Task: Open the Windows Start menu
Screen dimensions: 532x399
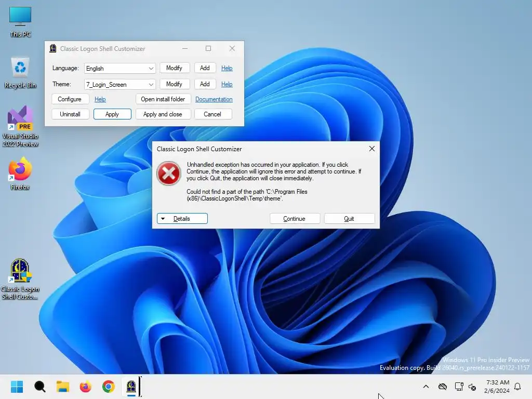Action: coord(17,387)
